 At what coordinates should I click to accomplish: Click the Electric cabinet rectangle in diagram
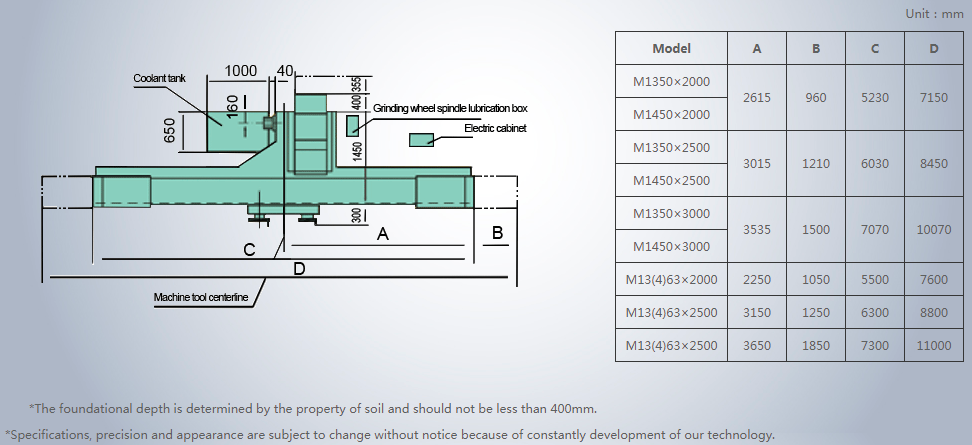(x=421, y=141)
